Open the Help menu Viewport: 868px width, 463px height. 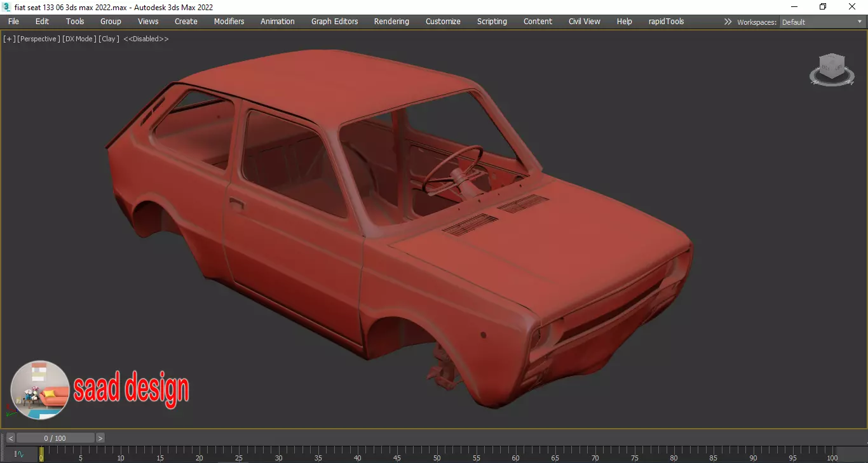coord(625,22)
